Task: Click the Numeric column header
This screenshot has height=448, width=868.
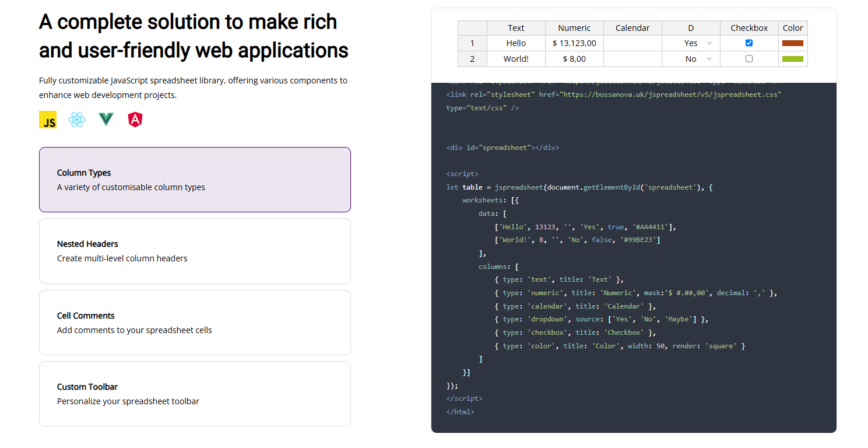Action: 574,27
